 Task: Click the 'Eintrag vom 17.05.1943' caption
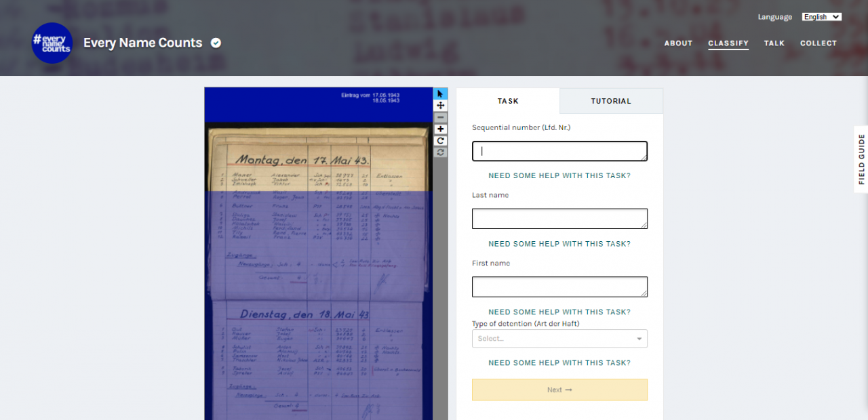pyautogui.click(x=370, y=95)
